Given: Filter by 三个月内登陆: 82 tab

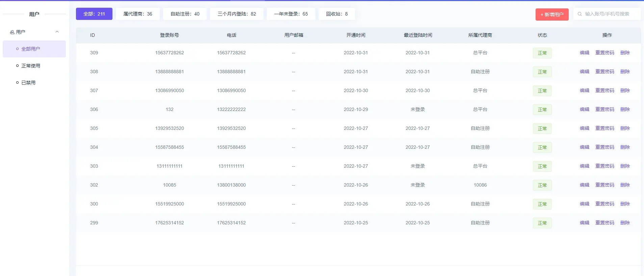Looking at the screenshot, I should tap(236, 14).
